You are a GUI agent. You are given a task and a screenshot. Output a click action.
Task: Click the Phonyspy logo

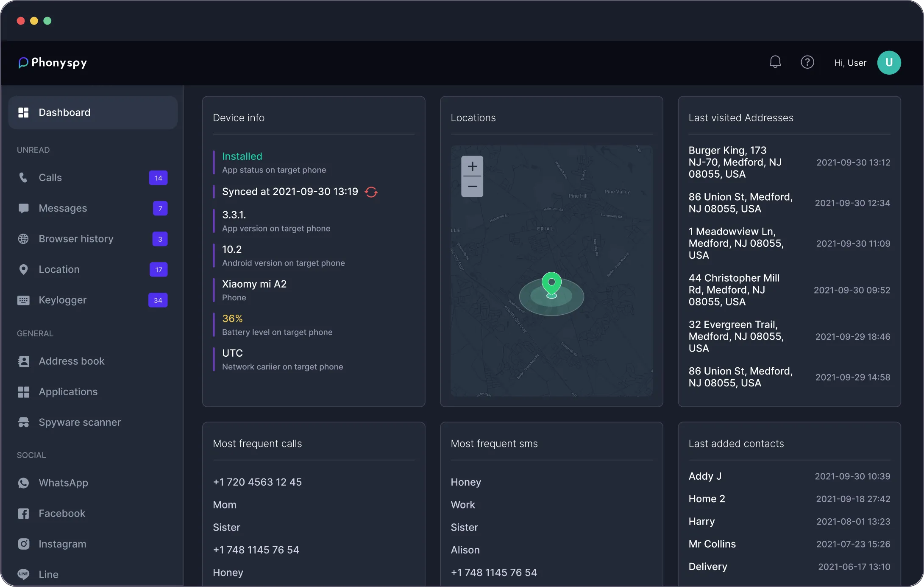tap(52, 62)
